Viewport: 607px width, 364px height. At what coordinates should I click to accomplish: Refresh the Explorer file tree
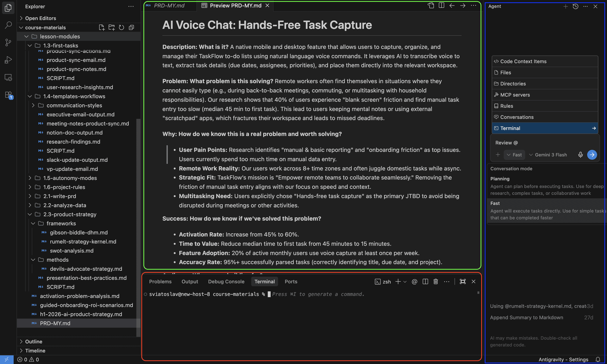pos(121,27)
